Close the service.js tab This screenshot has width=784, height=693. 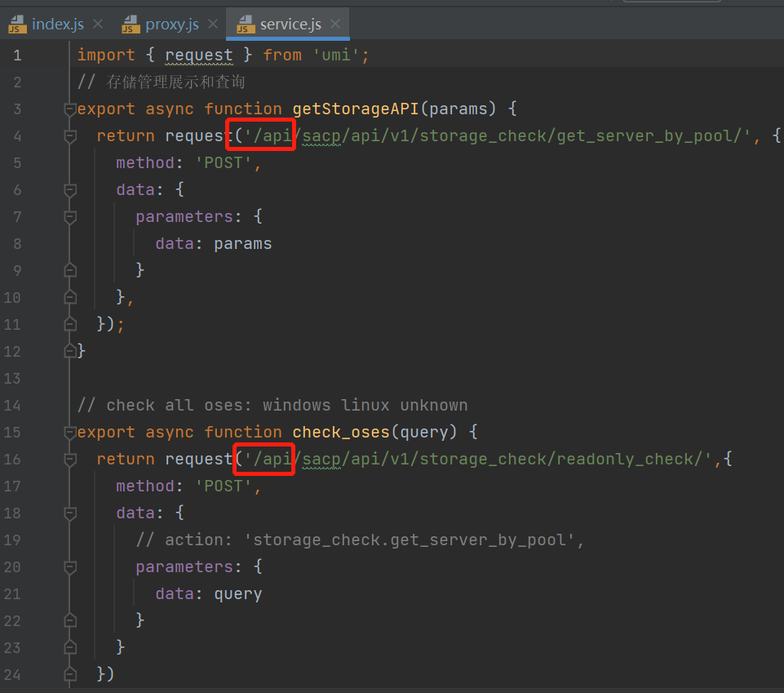(335, 24)
